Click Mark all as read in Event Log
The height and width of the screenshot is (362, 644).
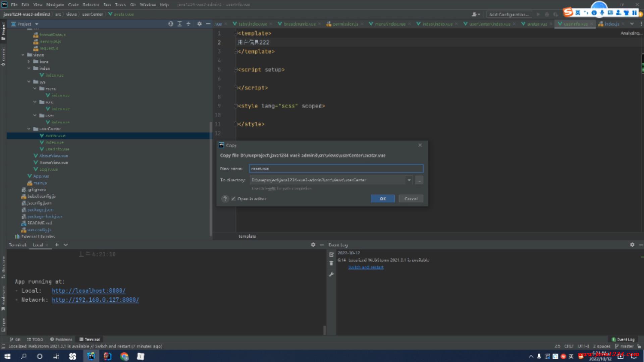(x=331, y=254)
